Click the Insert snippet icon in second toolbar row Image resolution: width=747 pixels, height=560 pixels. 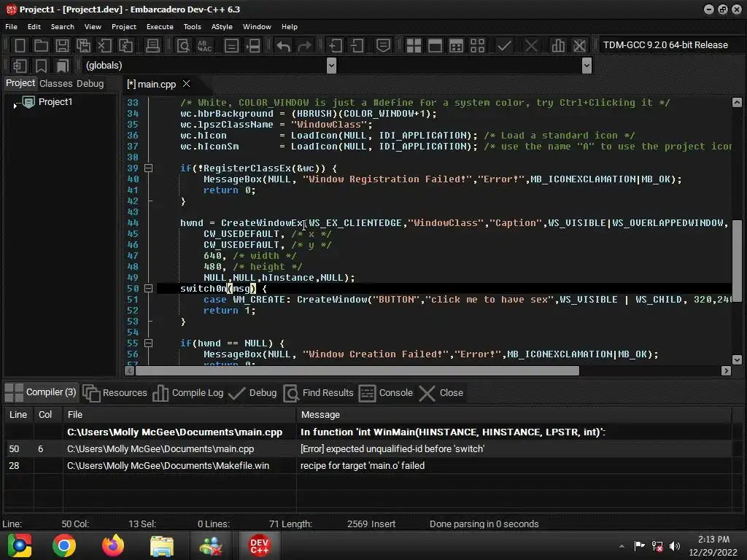(x=20, y=66)
